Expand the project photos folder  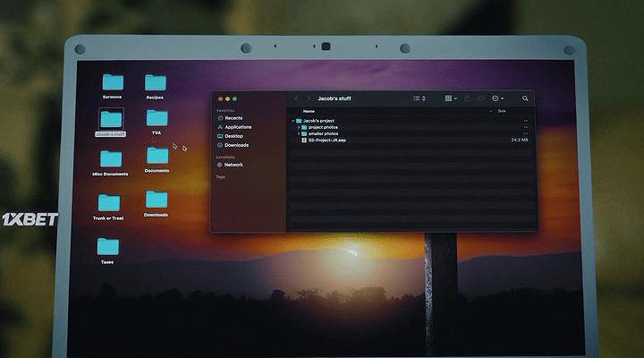298,127
